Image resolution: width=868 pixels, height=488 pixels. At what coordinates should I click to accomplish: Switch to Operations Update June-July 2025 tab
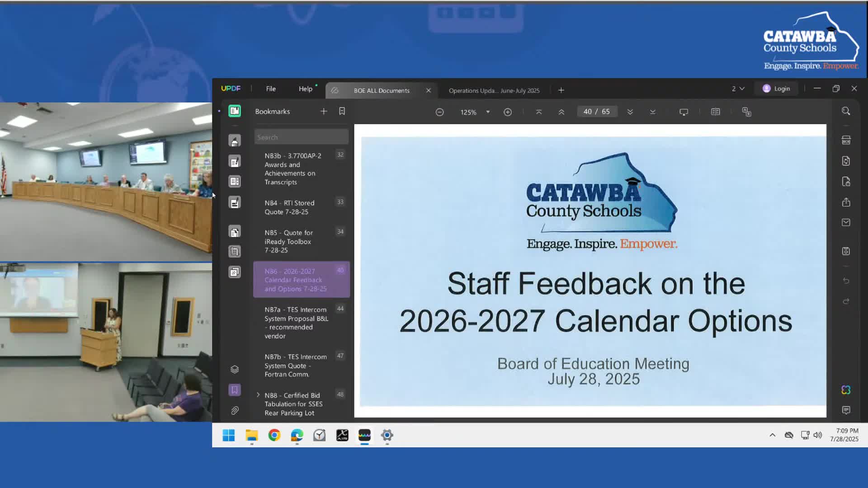click(x=494, y=90)
